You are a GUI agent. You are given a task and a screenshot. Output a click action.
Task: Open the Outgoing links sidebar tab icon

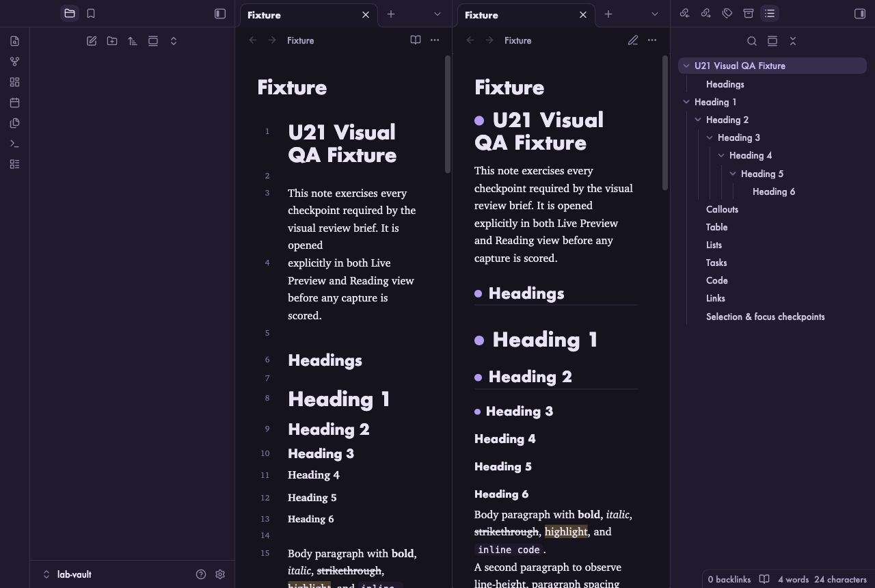tap(706, 14)
